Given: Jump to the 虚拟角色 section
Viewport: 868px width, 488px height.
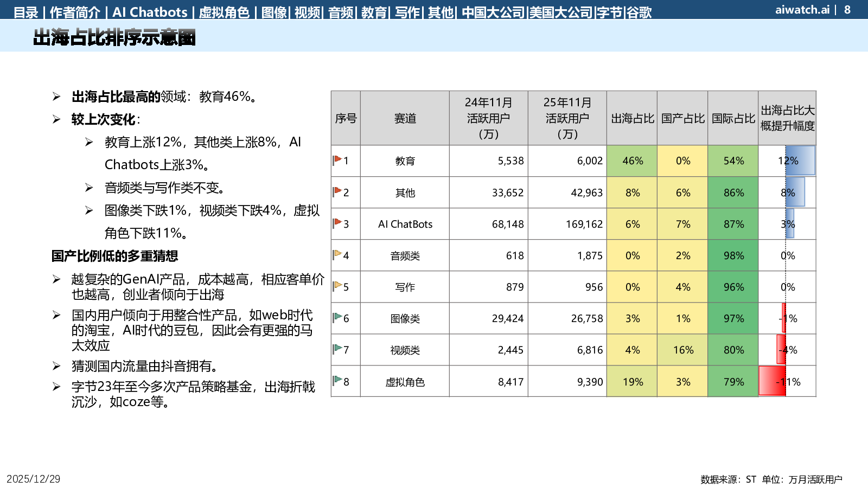Looking at the screenshot, I should click(224, 12).
